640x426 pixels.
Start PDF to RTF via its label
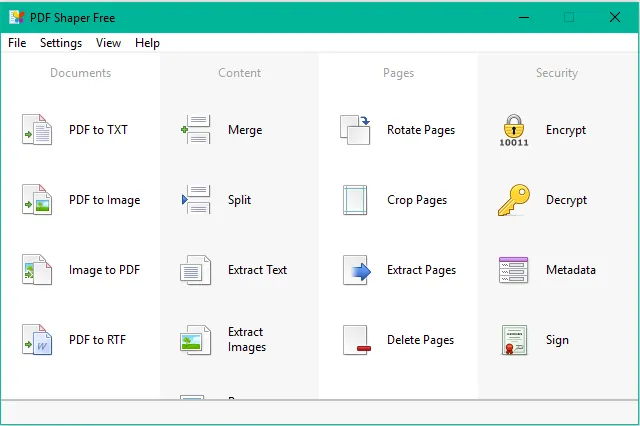pos(98,340)
